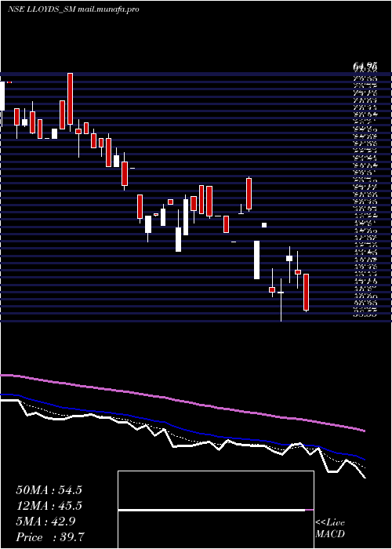Click the large white candlestick before the lows
The height and width of the screenshot is (549, 392).
tap(256, 260)
